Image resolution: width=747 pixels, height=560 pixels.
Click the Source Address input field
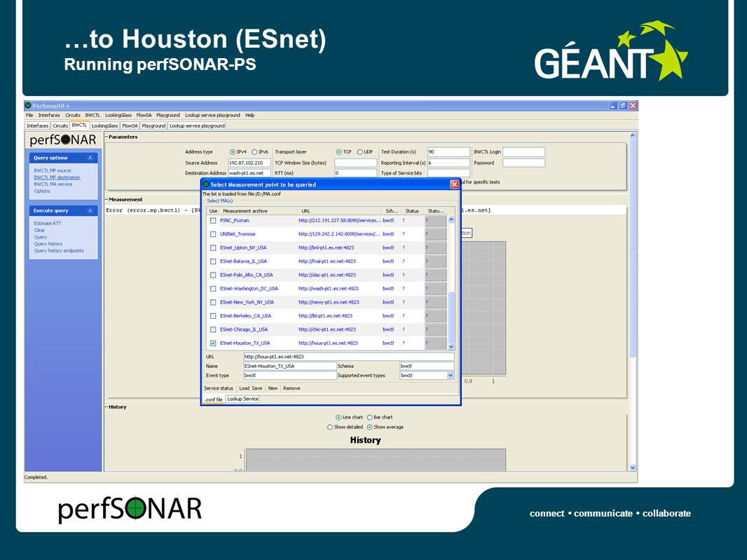click(x=249, y=163)
